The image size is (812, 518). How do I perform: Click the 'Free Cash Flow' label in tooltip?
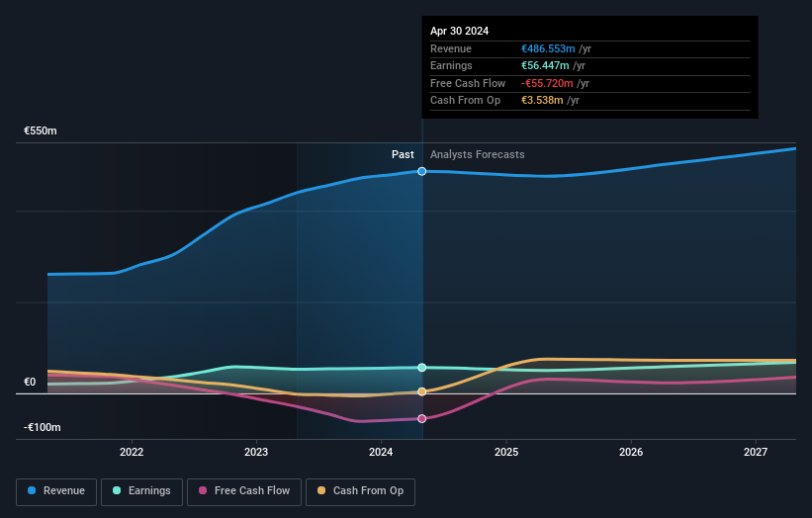click(468, 83)
